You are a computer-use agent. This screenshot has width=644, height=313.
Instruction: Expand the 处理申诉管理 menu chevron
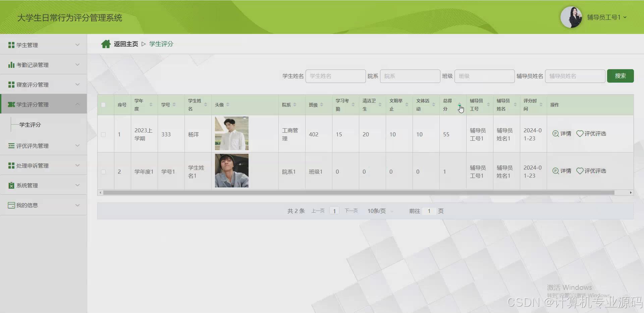(x=77, y=165)
